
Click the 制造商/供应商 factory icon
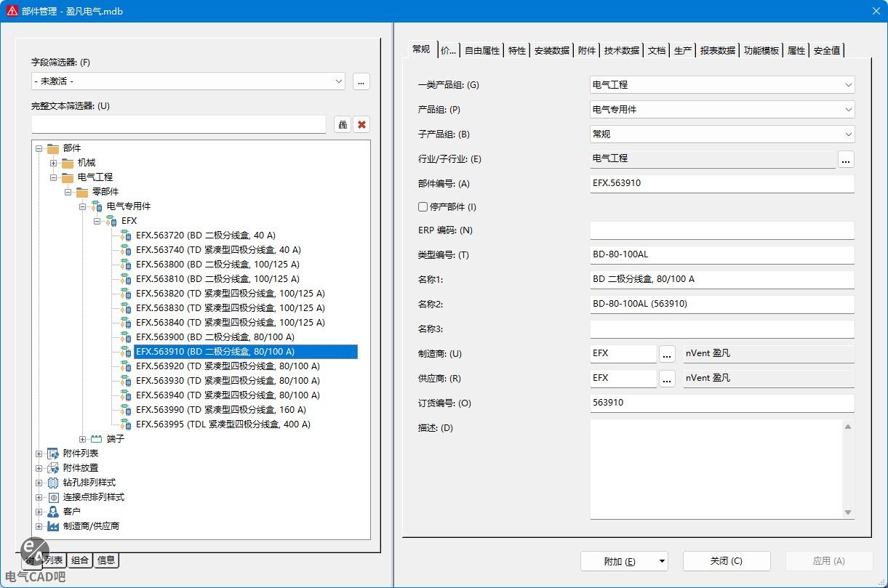click(53, 526)
